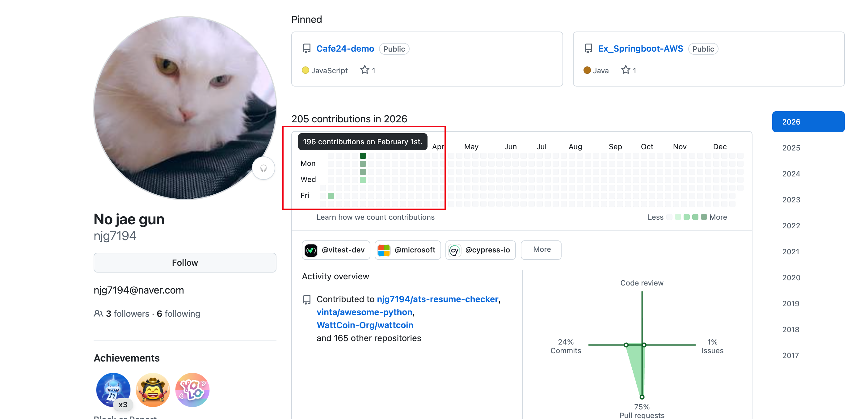Select the 2023 contributions year
This screenshot has width=868, height=419.
(791, 200)
